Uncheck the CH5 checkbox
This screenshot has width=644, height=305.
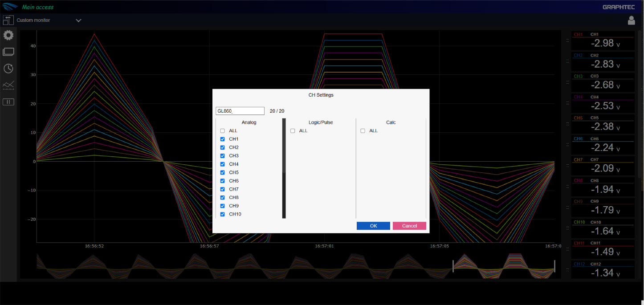click(222, 172)
